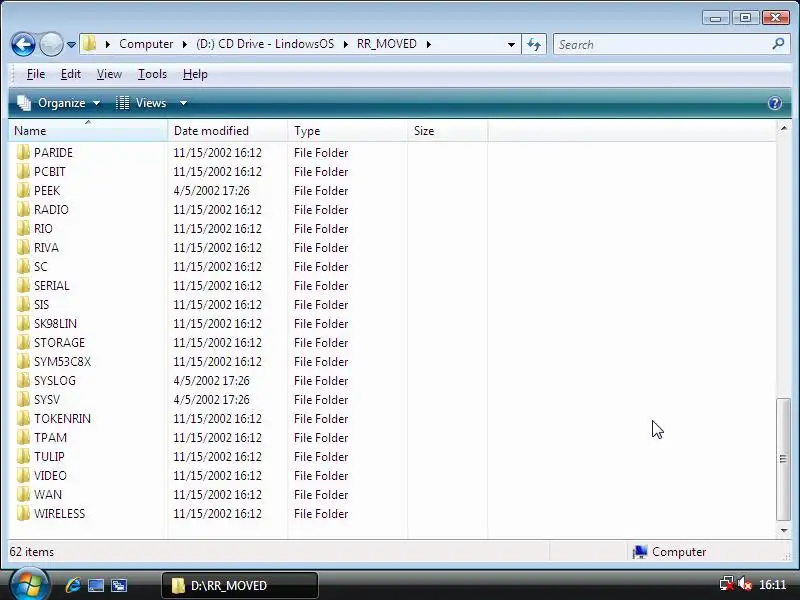Click the vertical scrollbar thumb
The height and width of the screenshot is (600, 800).
(x=784, y=459)
